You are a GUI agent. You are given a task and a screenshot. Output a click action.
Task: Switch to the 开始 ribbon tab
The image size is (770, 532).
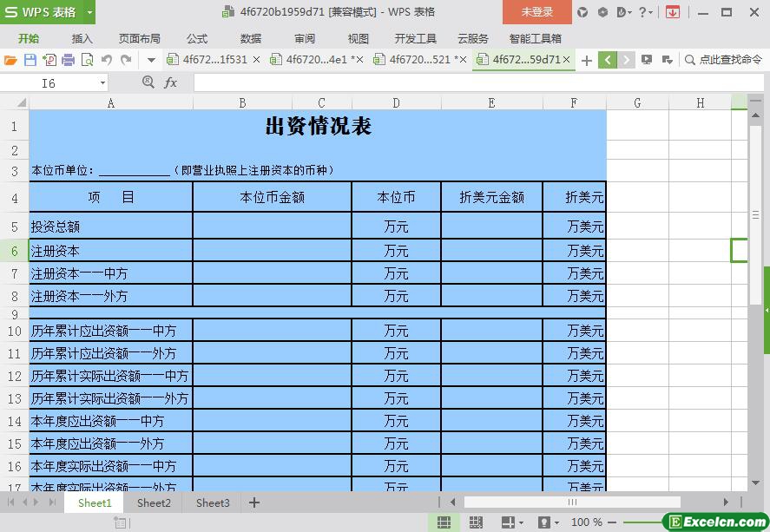tap(29, 39)
